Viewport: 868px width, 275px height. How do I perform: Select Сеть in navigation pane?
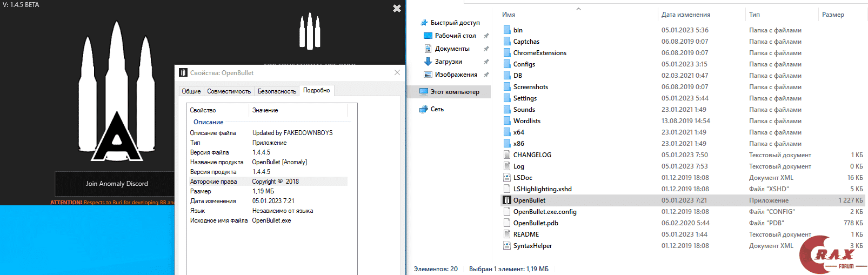coord(437,109)
